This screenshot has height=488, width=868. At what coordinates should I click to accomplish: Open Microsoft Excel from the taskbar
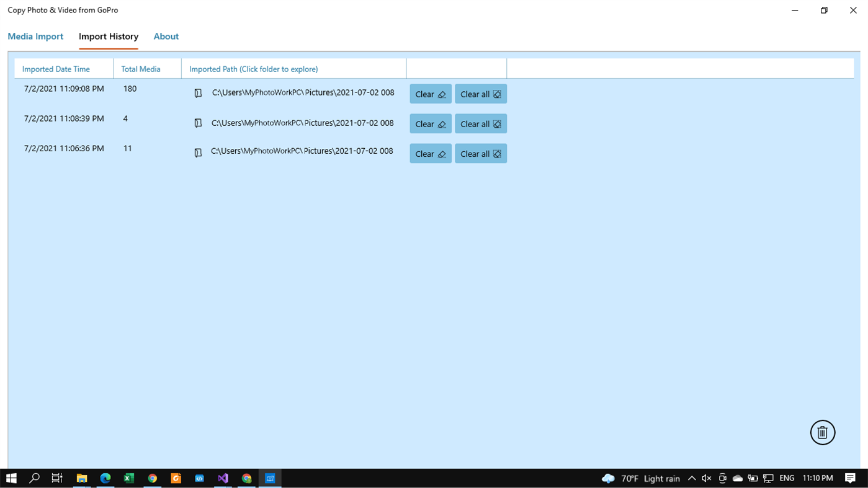[129, 478]
